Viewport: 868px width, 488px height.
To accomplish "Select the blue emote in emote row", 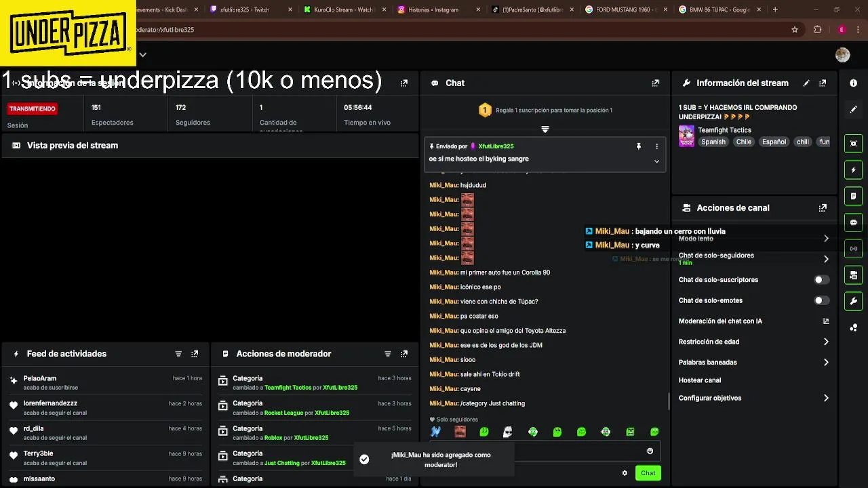I will [436, 432].
